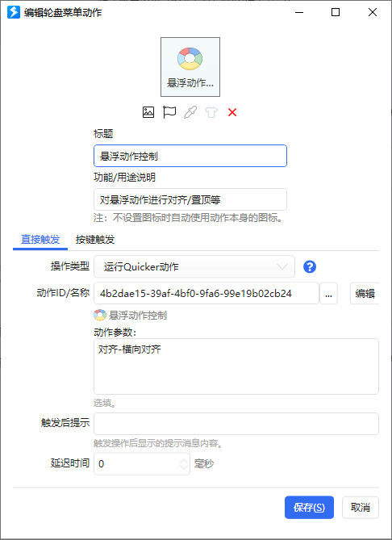Click into the 触发后提示 input field

236,424
